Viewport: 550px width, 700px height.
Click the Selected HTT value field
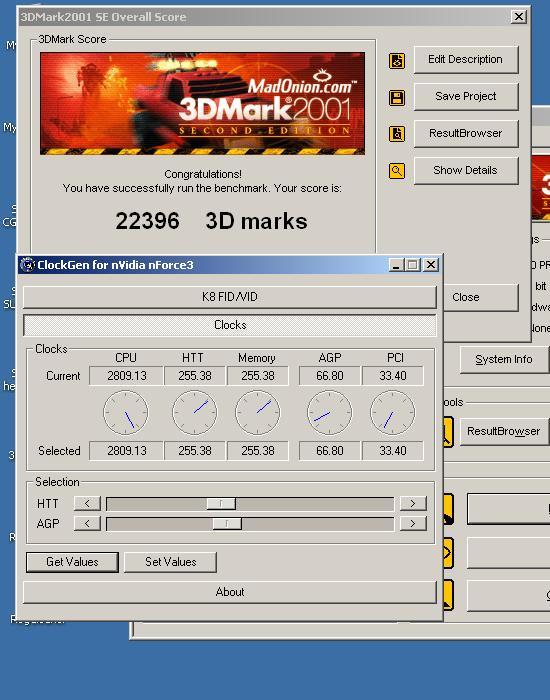[x=195, y=451]
